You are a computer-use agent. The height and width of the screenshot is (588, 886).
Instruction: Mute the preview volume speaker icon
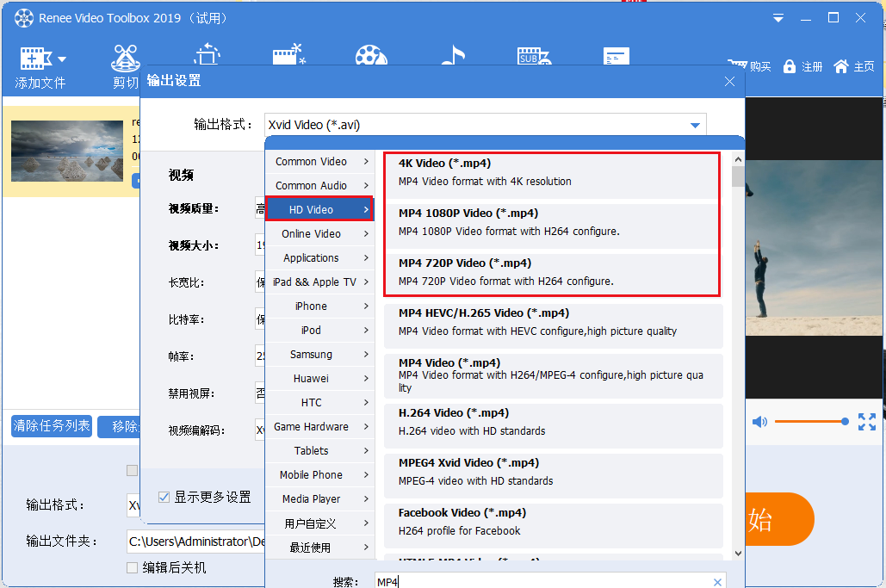tap(759, 421)
